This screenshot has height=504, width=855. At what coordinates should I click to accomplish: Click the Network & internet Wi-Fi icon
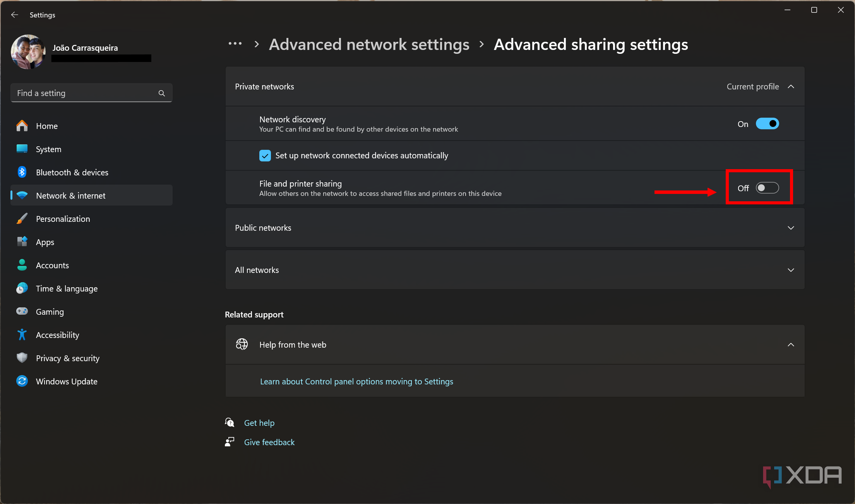pos(22,195)
